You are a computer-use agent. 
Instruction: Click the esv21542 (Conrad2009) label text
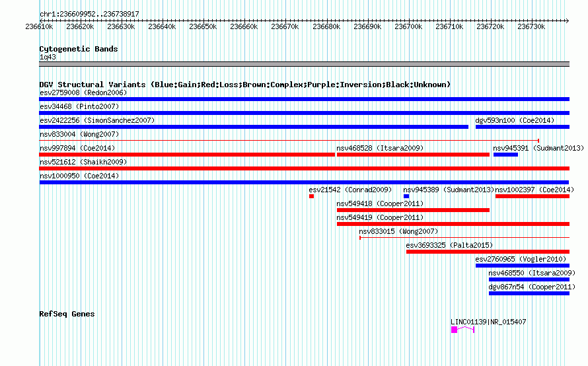pyautogui.click(x=350, y=190)
